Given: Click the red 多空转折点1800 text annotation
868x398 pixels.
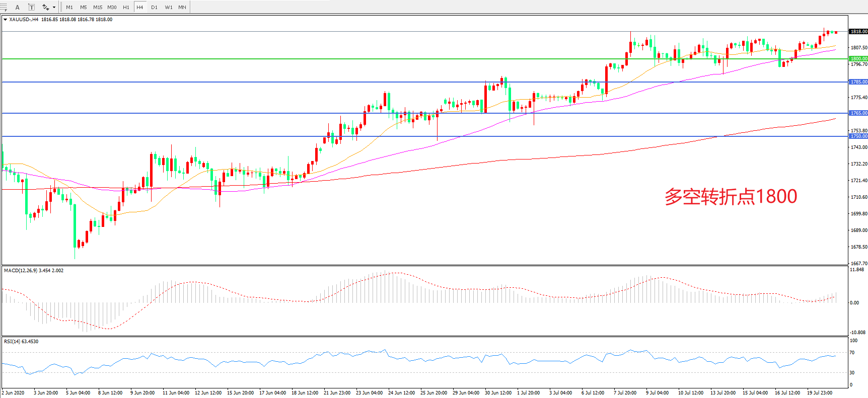Looking at the screenshot, I should point(731,196).
